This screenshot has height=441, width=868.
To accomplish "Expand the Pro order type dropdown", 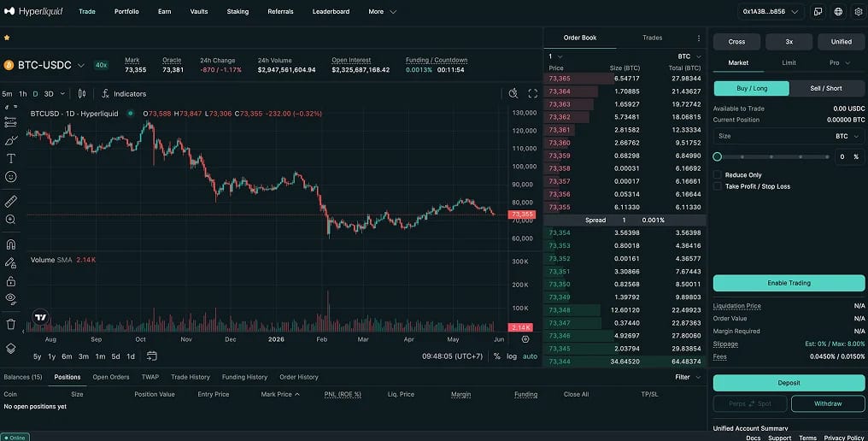I will point(839,62).
